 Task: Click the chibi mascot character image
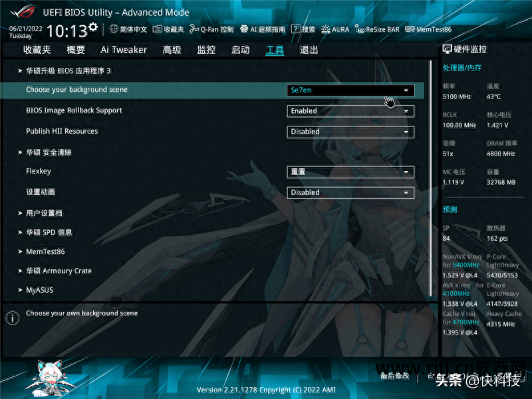(x=51, y=378)
